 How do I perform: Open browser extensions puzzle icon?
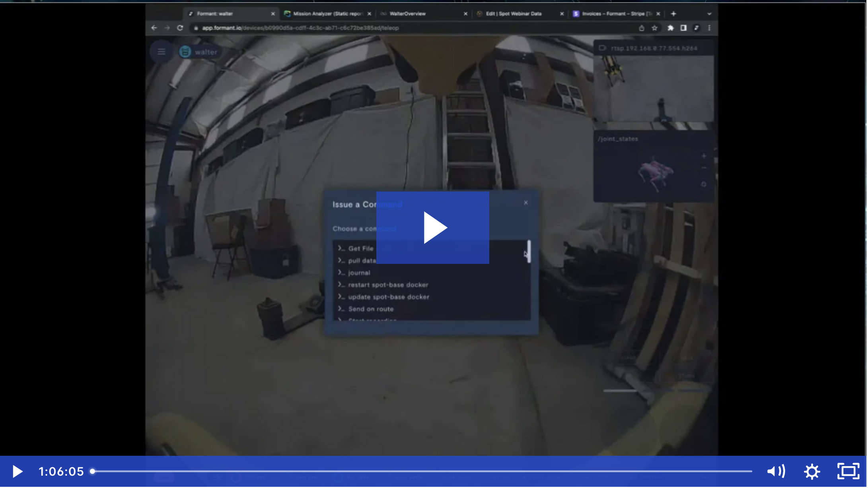click(670, 28)
